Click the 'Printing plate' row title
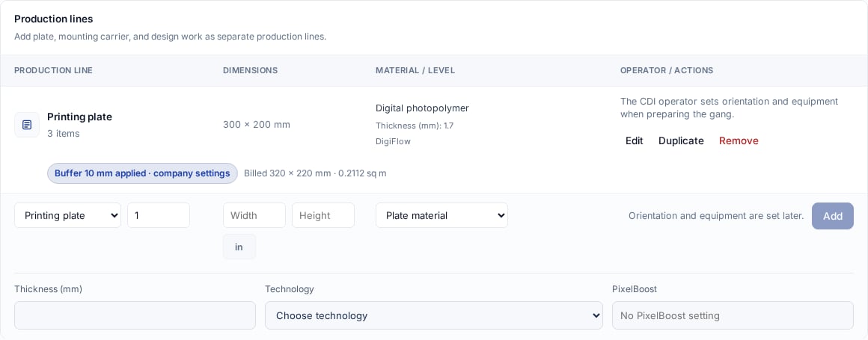 click(x=80, y=117)
